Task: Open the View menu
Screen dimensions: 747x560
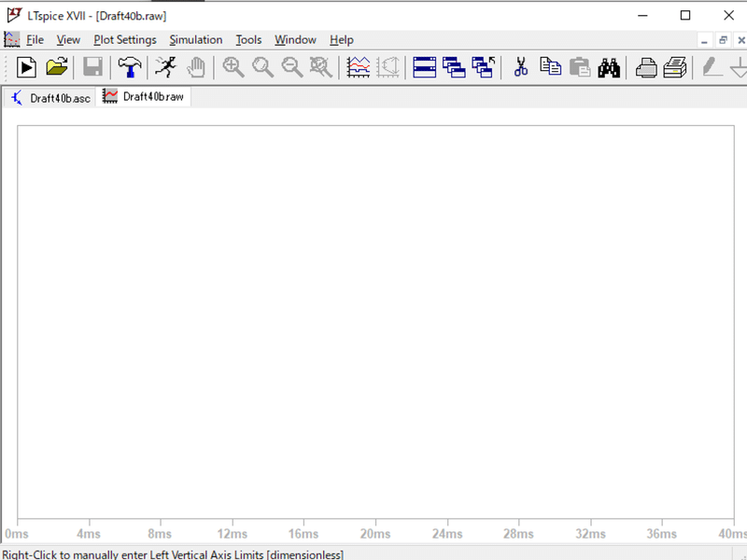Action: pyautogui.click(x=68, y=40)
